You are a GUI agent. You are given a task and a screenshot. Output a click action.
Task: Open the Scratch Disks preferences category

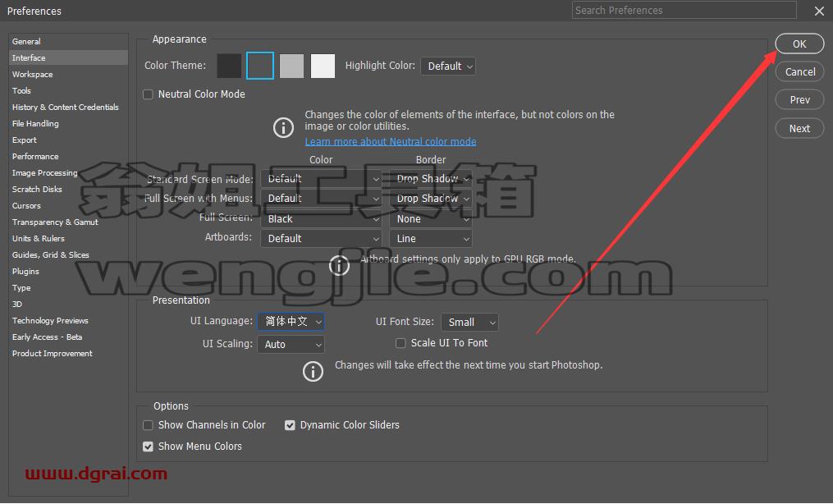37,189
